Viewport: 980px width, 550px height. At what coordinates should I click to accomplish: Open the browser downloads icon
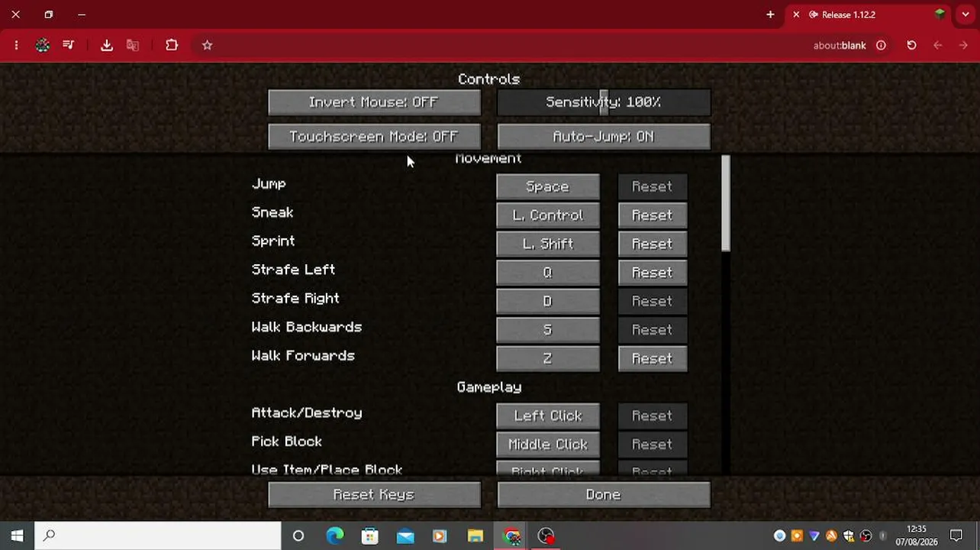click(107, 46)
